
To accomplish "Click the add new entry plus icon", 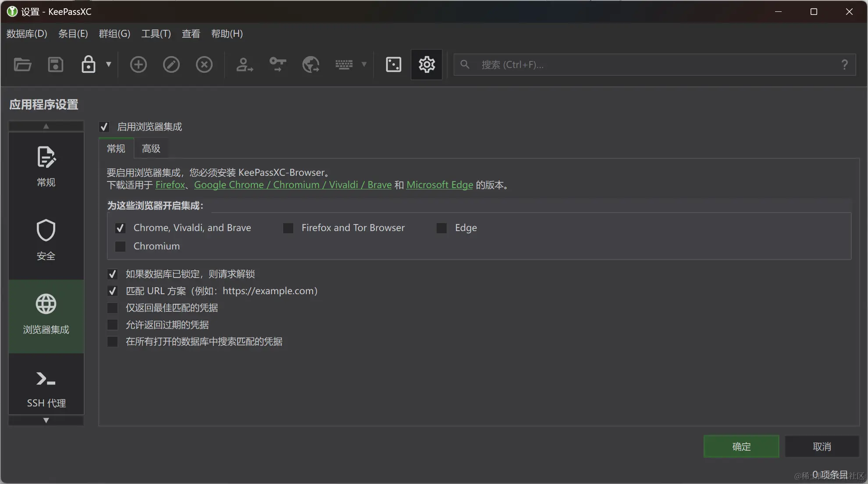I will tap(138, 64).
